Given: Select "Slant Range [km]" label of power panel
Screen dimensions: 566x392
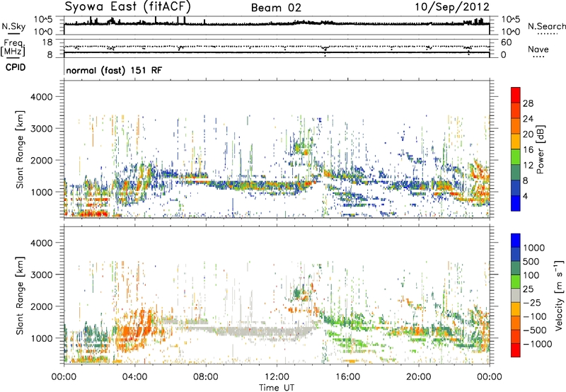Looking at the screenshot, I should [20, 149].
